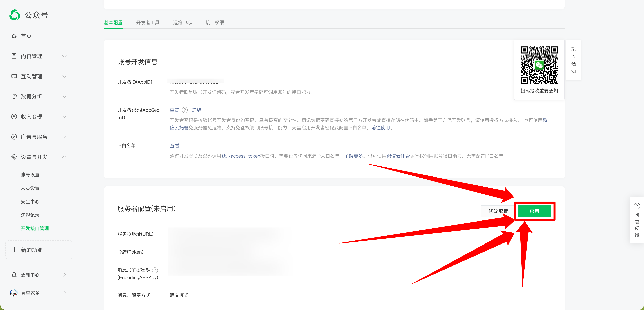644x310 pixels.
Task: Open the 首页 home icon
Action: 14,36
